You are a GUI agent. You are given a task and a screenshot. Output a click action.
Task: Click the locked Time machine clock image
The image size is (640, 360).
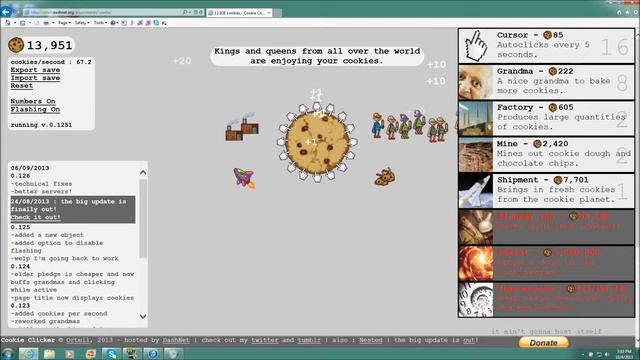[x=476, y=300]
